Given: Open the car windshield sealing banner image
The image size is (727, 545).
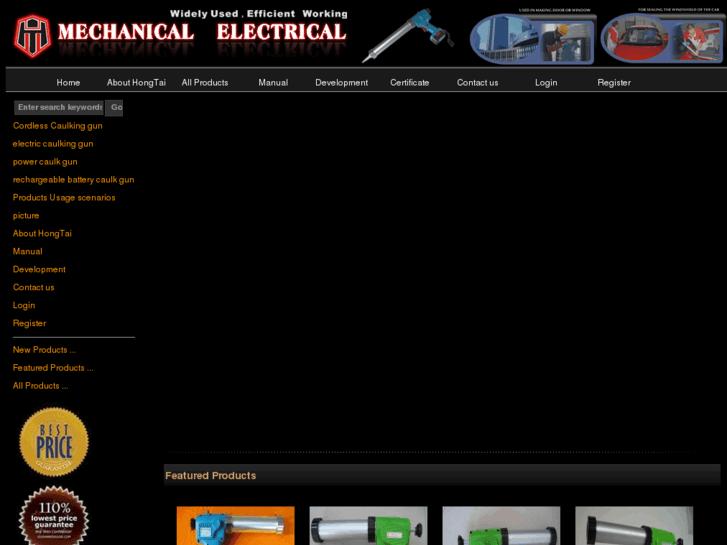Looking at the screenshot, I should [663, 36].
